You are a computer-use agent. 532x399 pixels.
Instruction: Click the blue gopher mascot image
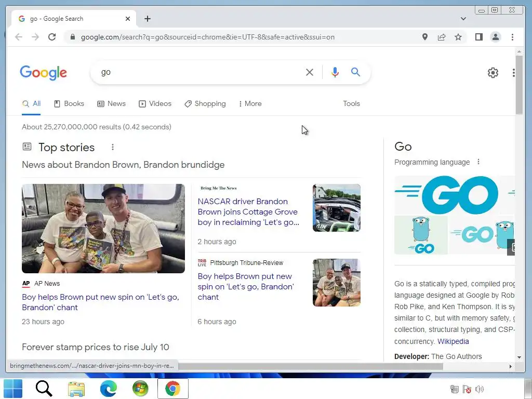421,235
